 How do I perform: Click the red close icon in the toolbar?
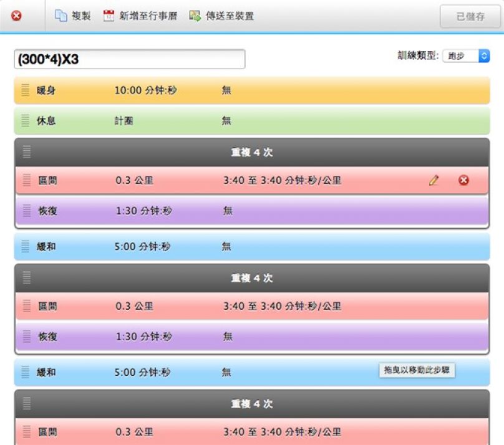click(x=16, y=16)
